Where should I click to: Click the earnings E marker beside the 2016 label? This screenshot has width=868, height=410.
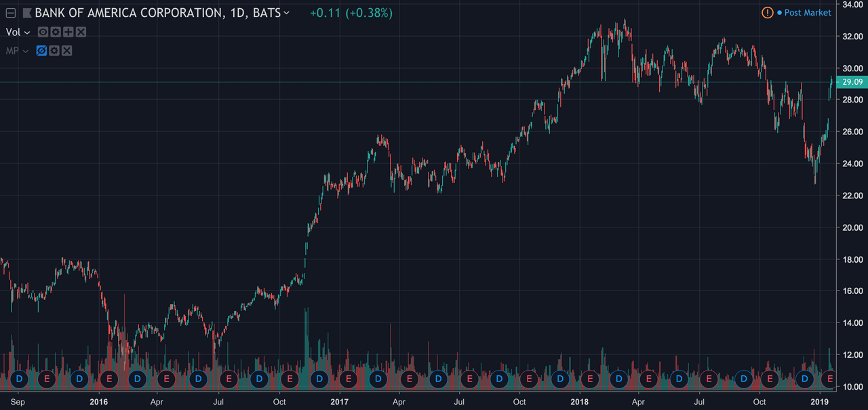point(108,378)
